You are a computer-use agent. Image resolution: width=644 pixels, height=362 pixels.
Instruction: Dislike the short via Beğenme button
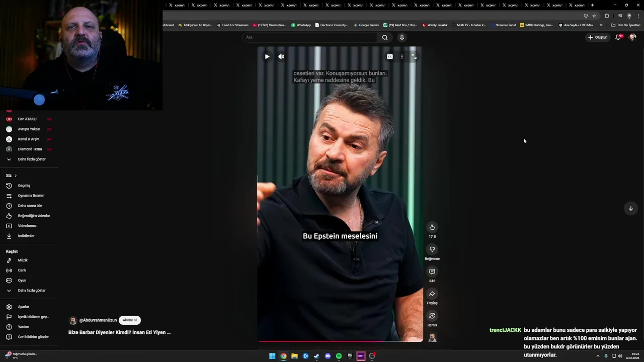coord(432,249)
